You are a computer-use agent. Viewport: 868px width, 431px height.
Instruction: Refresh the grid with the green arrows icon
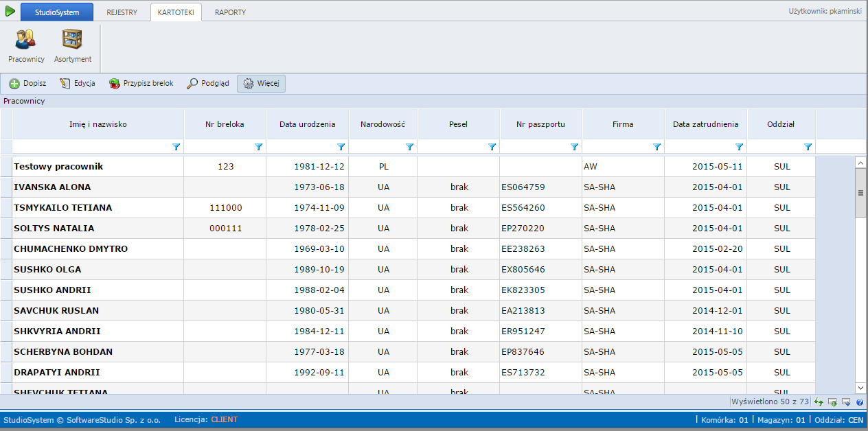[819, 401]
